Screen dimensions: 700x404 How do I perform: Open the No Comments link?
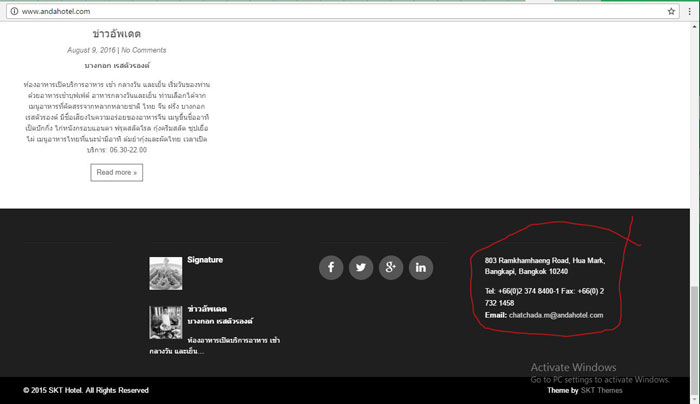click(x=144, y=49)
